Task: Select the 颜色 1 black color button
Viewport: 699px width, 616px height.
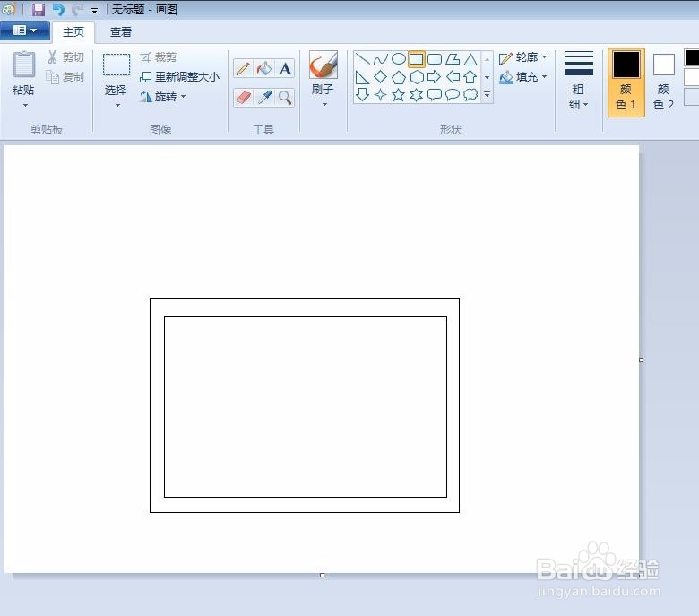Action: [626, 82]
